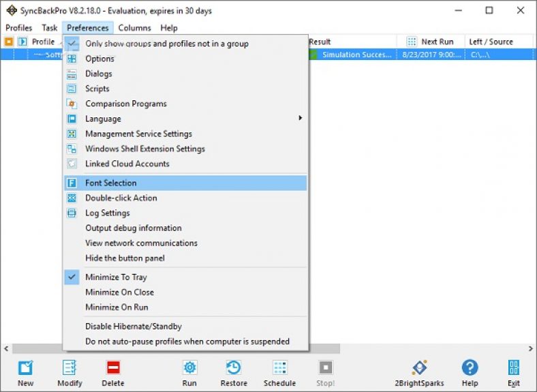This screenshot has width=537, height=392.
Task: Open Comparison Programs menu entry
Action: 185,104
